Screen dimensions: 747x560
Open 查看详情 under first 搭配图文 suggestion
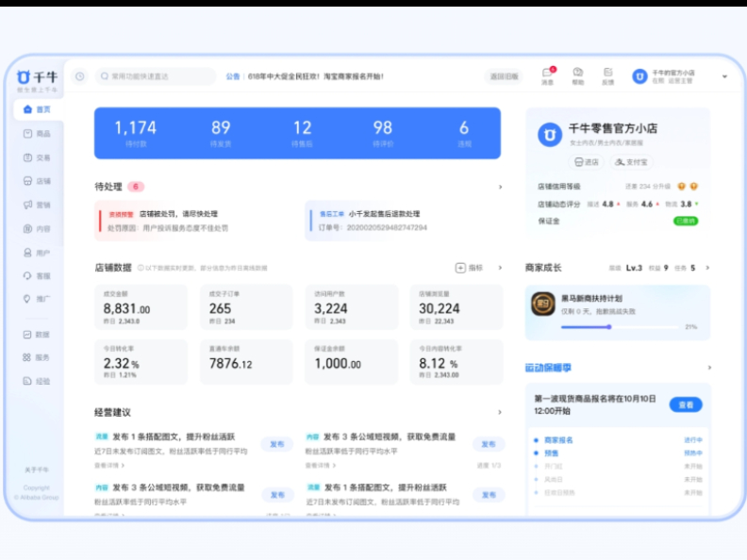point(109,465)
